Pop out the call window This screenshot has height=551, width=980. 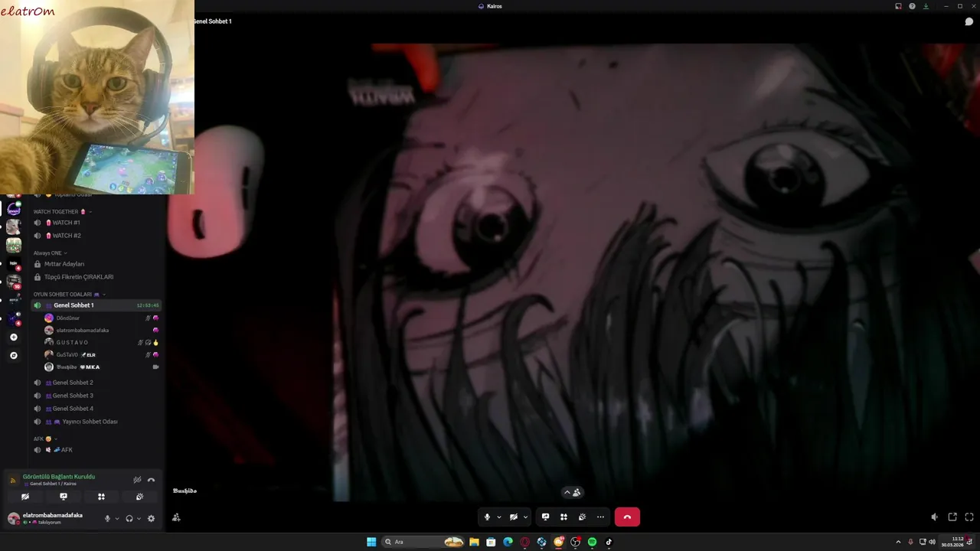coord(952,517)
